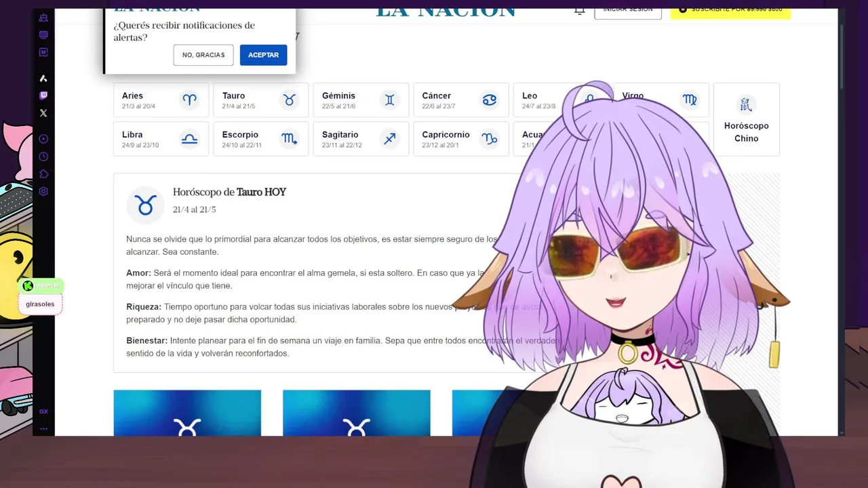This screenshot has width=868, height=488.
Task: Select the Aries sign card
Action: (161, 100)
